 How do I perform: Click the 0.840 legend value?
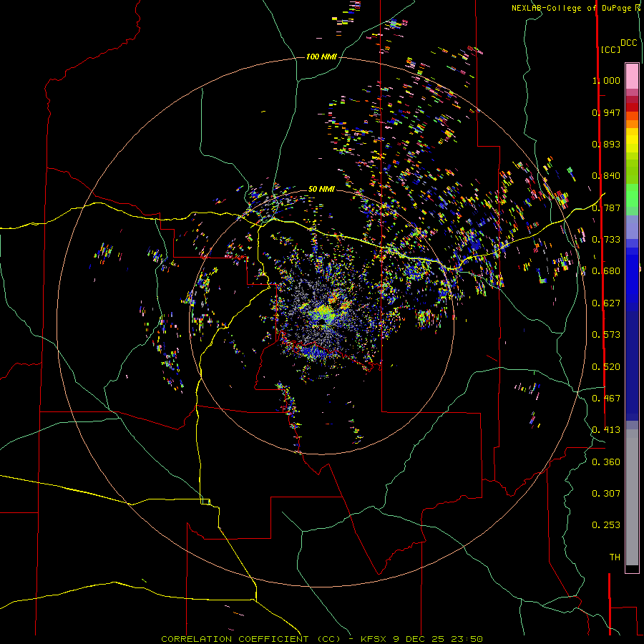coord(606,176)
